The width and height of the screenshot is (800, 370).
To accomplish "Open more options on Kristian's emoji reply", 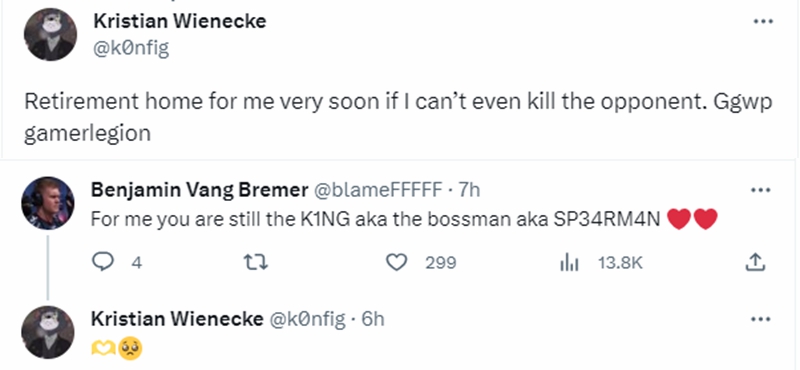I will point(760,319).
